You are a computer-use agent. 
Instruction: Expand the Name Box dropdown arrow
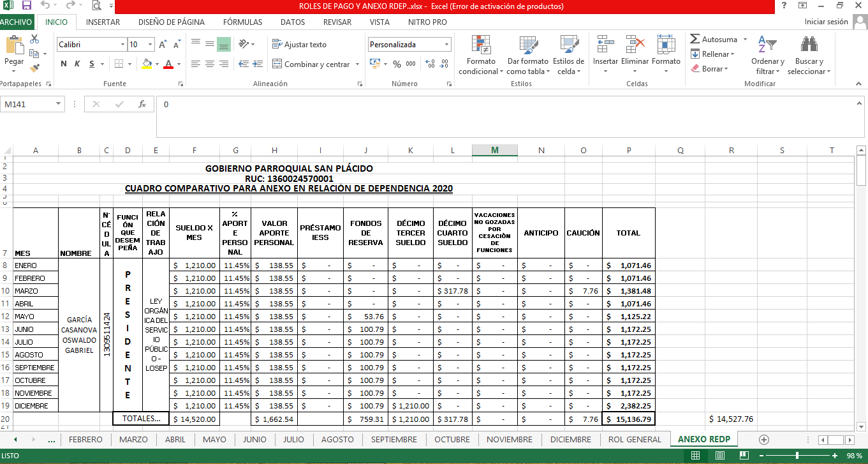59,104
